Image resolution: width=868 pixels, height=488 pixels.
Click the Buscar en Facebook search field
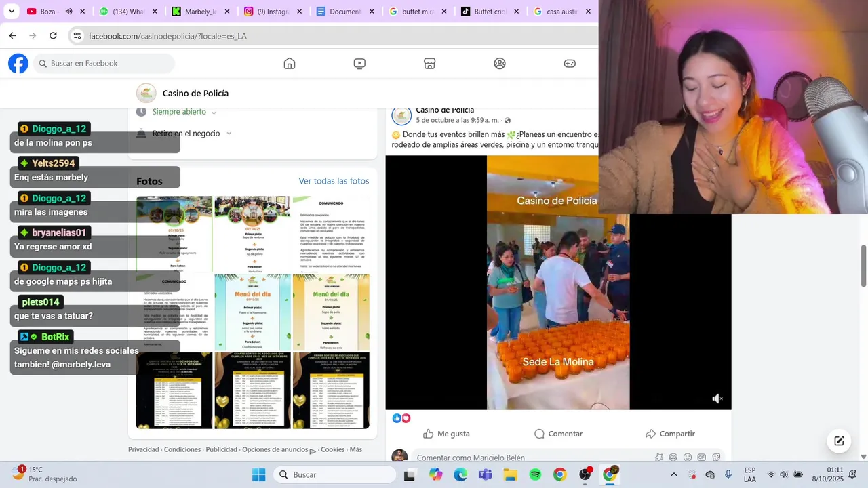tap(104, 64)
